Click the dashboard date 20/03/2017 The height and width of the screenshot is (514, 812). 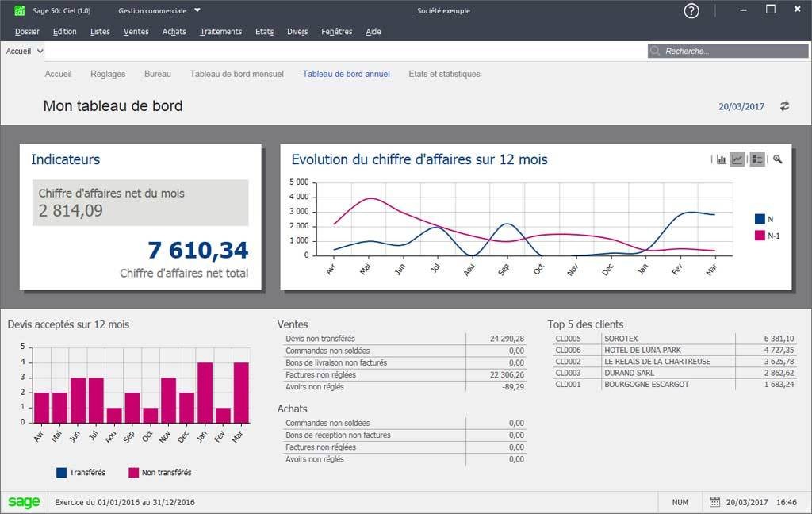(741, 106)
